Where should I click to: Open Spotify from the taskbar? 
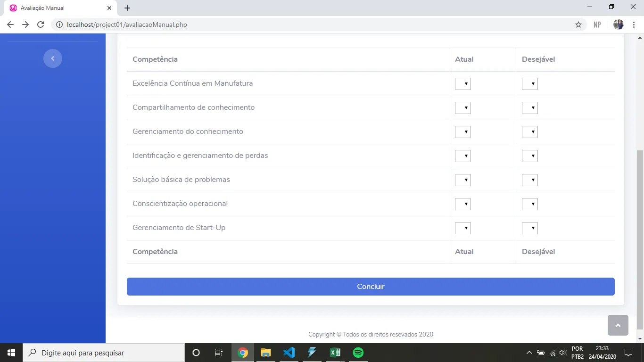(358, 353)
